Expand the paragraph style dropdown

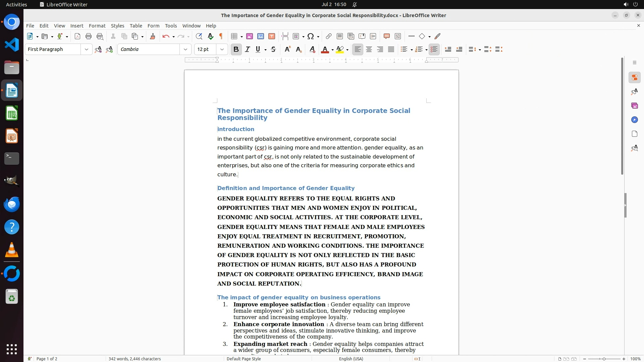point(86,49)
